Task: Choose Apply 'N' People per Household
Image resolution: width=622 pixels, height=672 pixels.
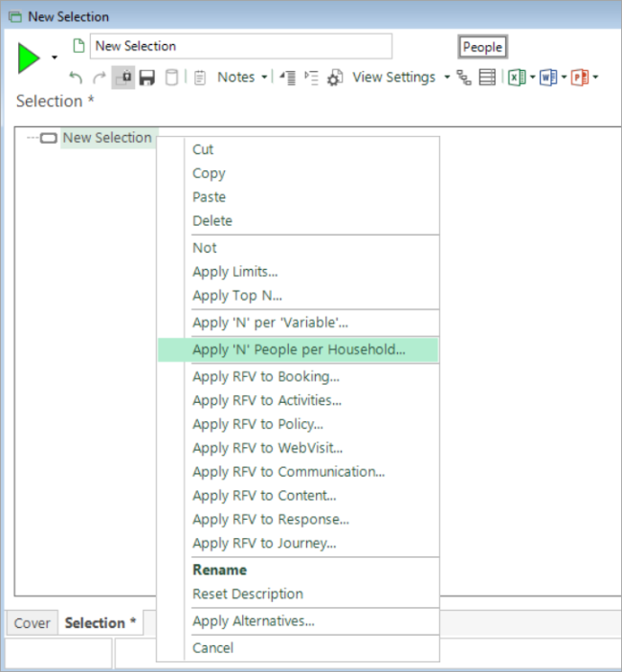Action: [299, 349]
